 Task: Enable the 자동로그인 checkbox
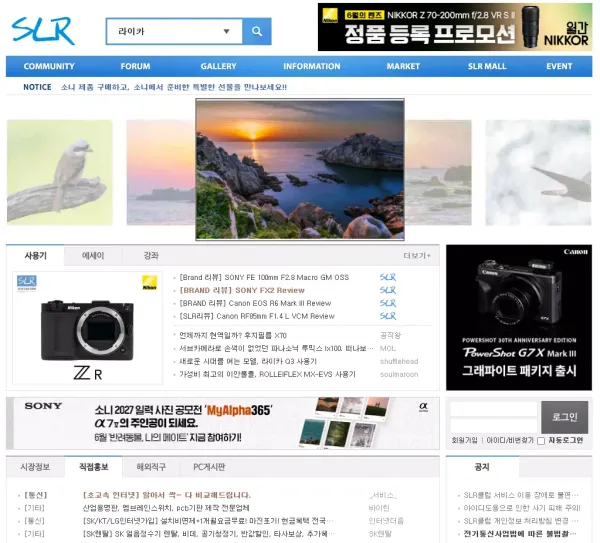541,441
